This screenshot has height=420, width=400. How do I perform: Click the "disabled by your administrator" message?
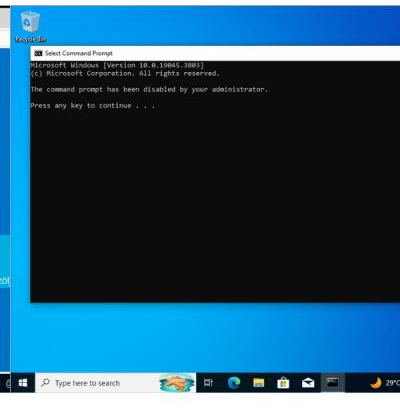point(149,89)
